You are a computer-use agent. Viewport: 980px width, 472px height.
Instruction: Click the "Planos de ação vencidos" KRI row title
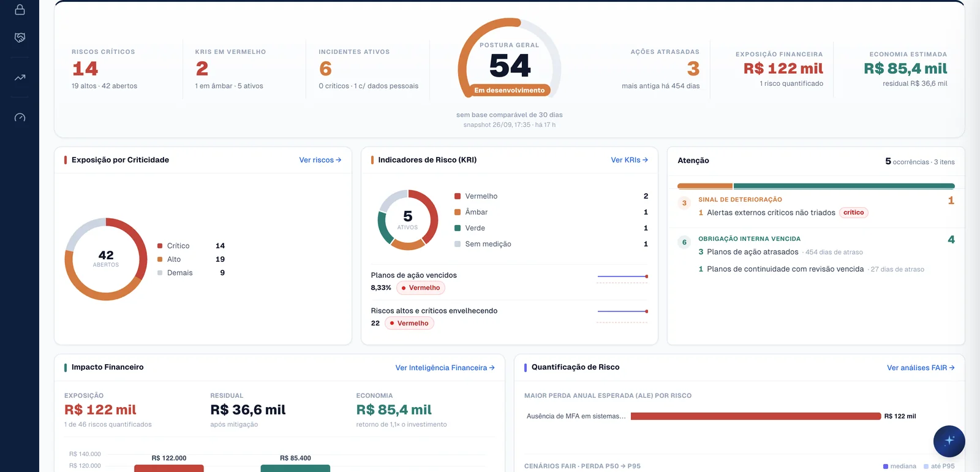(413, 275)
